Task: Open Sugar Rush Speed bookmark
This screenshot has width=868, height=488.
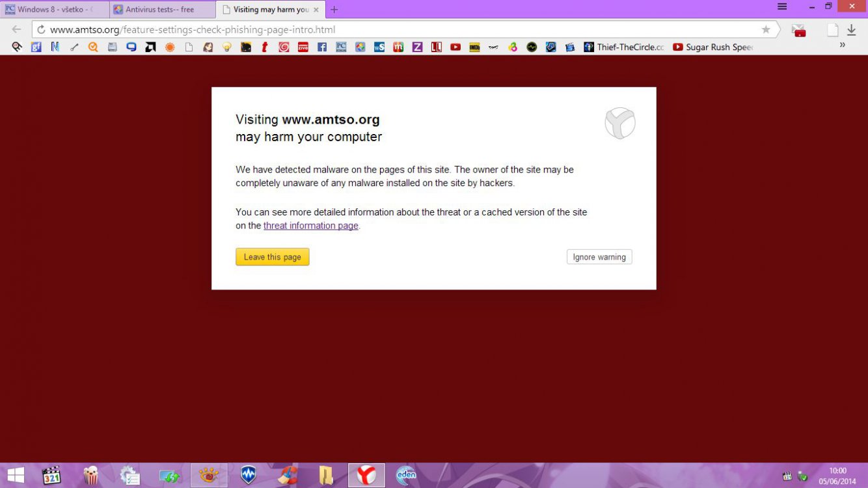Action: tap(713, 47)
